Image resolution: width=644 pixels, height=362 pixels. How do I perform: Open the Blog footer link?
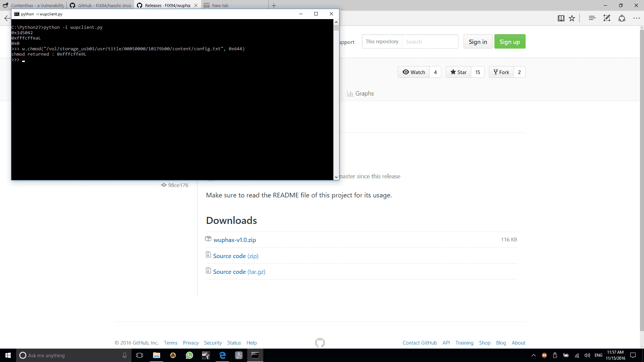[x=501, y=343]
